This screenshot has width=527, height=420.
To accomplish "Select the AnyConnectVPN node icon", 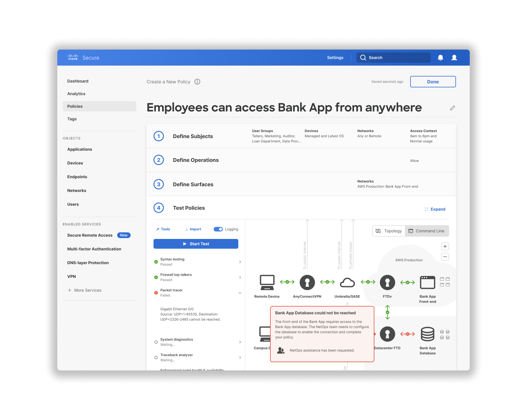I will 307,282.
